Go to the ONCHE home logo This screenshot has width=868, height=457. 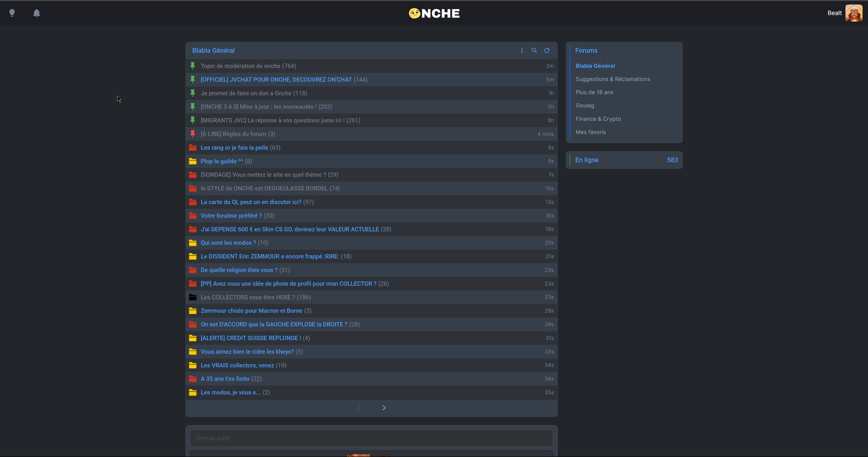tap(434, 13)
